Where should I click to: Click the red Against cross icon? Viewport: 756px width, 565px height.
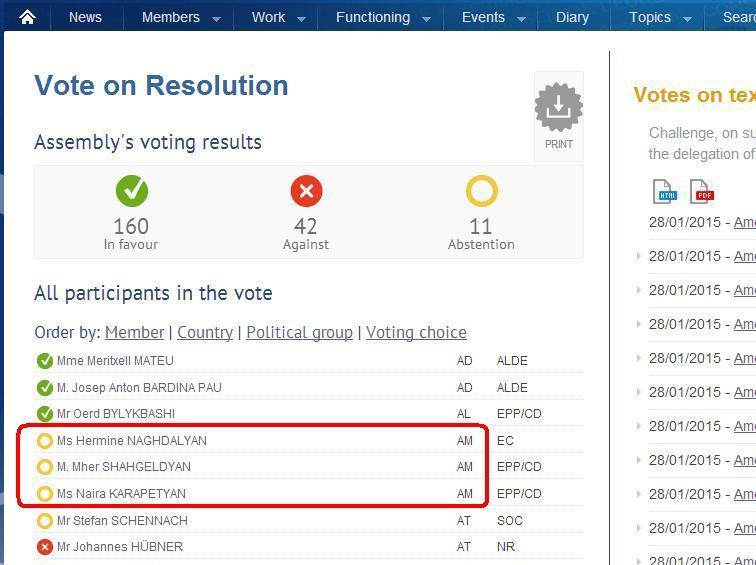pos(306,191)
